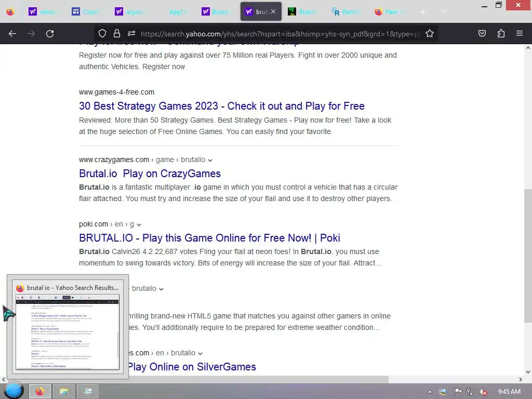This screenshot has height=399, width=532.
Task: Go back using the browser back arrow
Action: click(12, 34)
